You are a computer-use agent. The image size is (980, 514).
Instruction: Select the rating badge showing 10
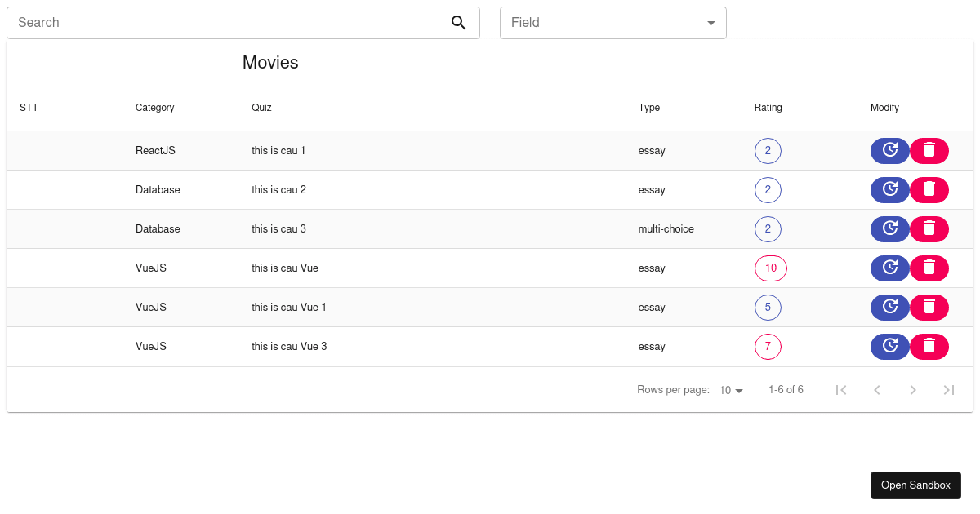[770, 268]
